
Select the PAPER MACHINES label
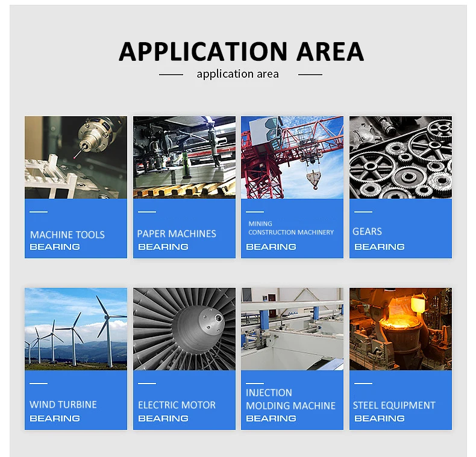177,234
